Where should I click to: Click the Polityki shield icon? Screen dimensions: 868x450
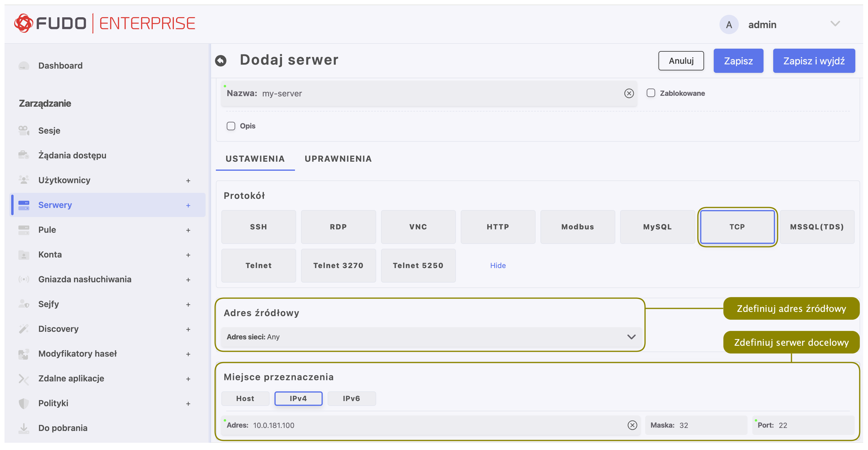[24, 403]
